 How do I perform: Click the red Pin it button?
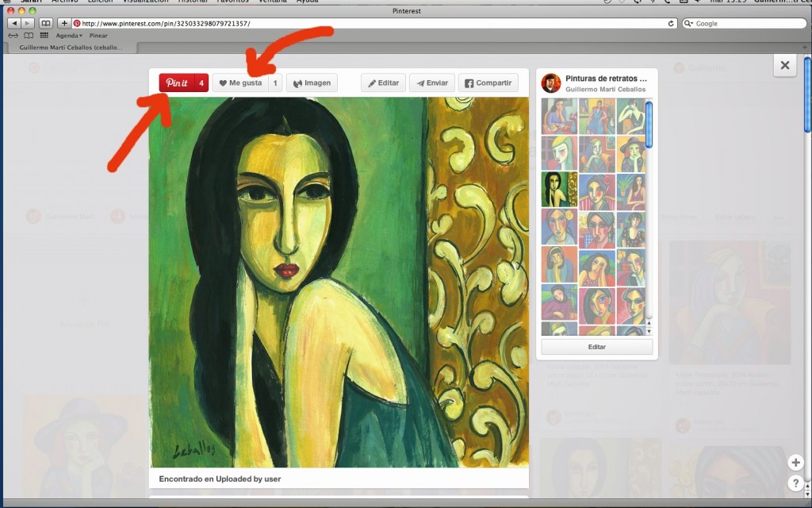coord(177,83)
